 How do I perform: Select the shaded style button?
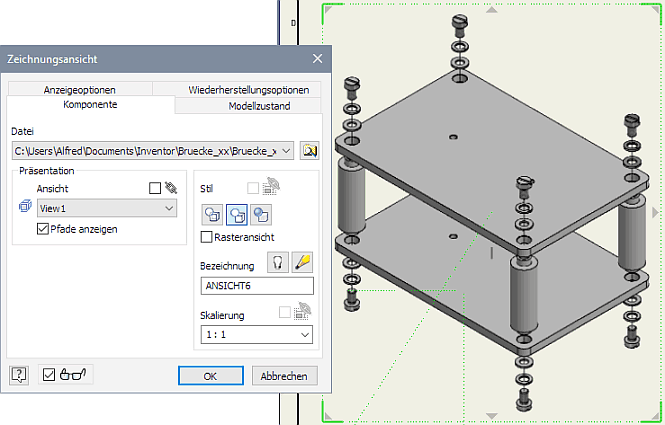(262, 212)
